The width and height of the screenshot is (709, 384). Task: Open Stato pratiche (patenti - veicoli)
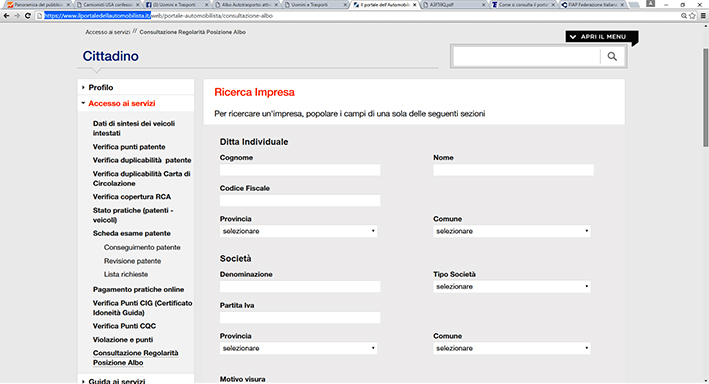133,215
